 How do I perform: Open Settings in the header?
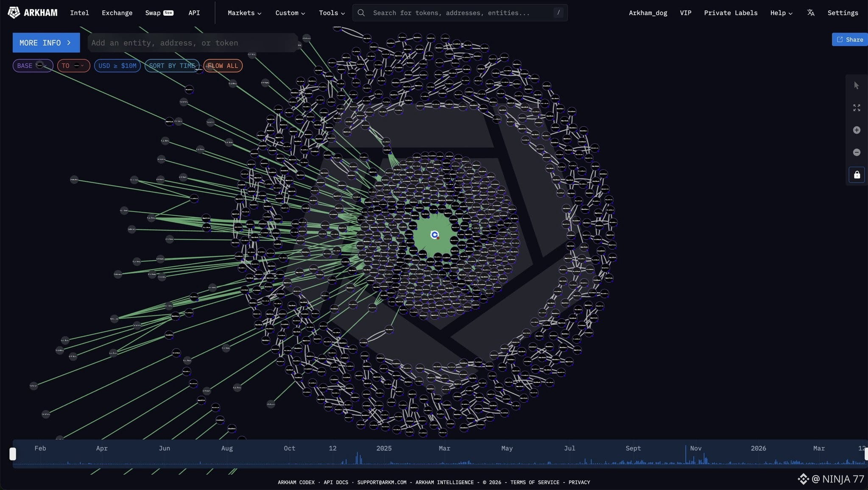843,13
